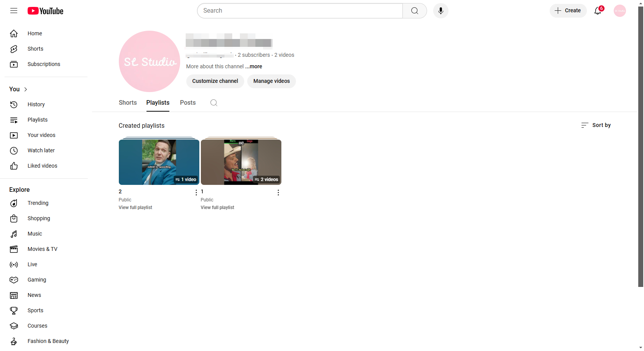Switch to the Shorts tab
Viewport: 644px width, 351px height.
pyautogui.click(x=128, y=103)
